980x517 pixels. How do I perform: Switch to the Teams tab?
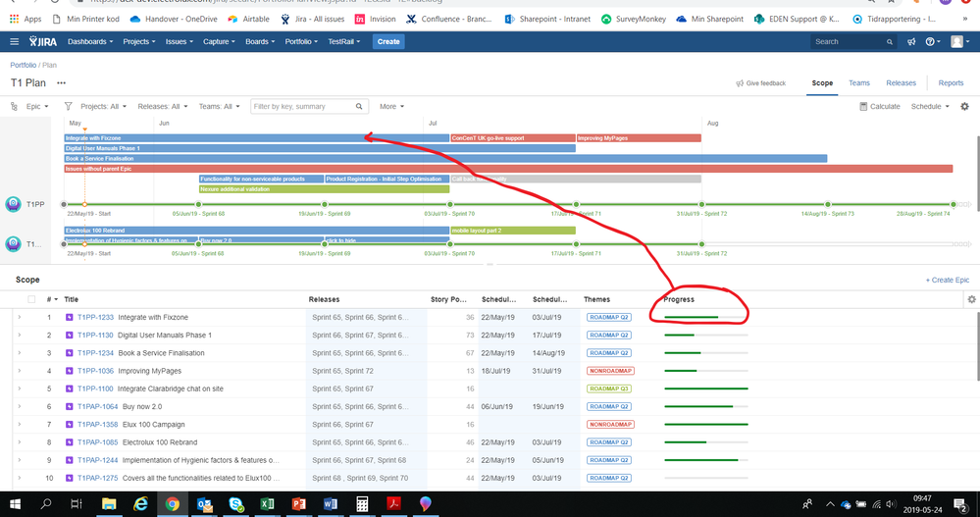click(x=858, y=83)
